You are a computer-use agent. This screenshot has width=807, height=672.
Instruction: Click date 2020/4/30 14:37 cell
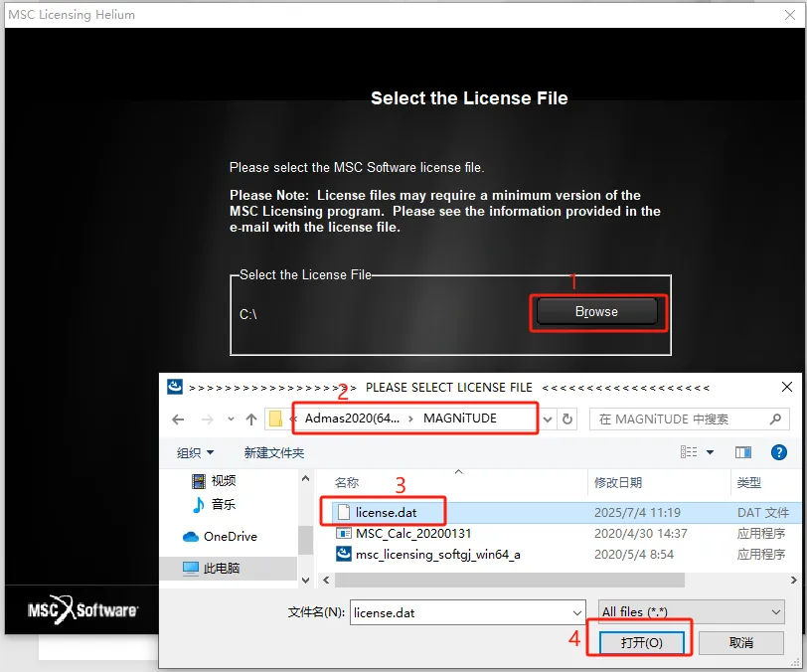pyautogui.click(x=641, y=534)
